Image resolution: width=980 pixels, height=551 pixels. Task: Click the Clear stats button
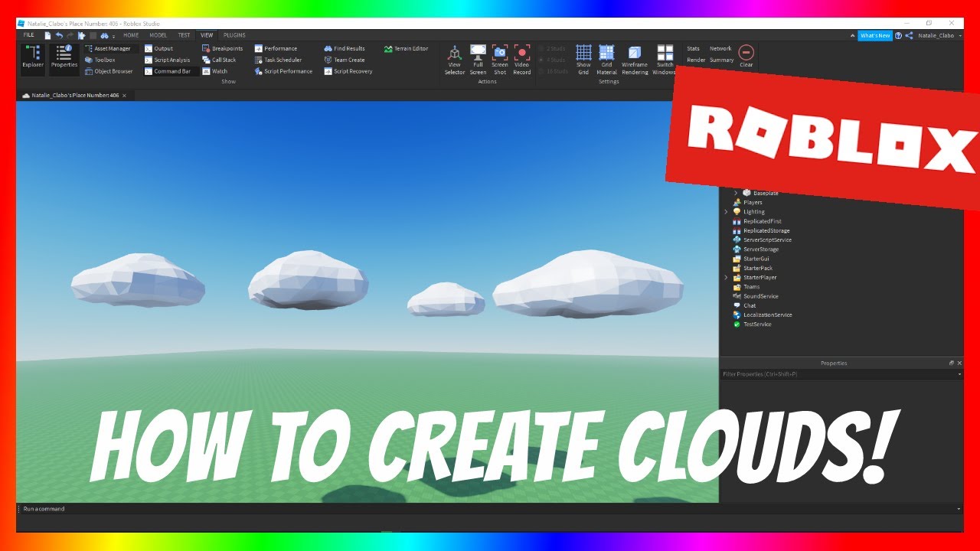click(x=746, y=56)
